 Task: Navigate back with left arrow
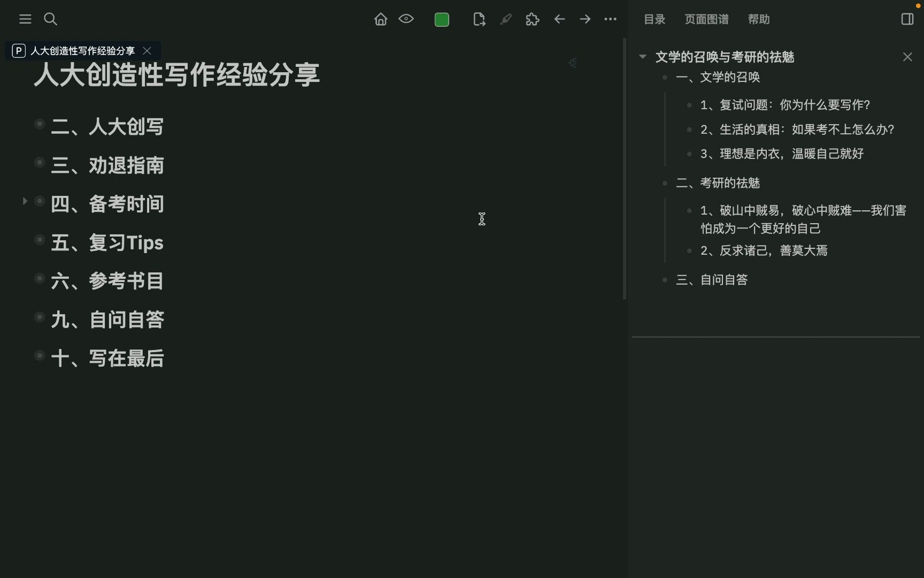click(559, 19)
